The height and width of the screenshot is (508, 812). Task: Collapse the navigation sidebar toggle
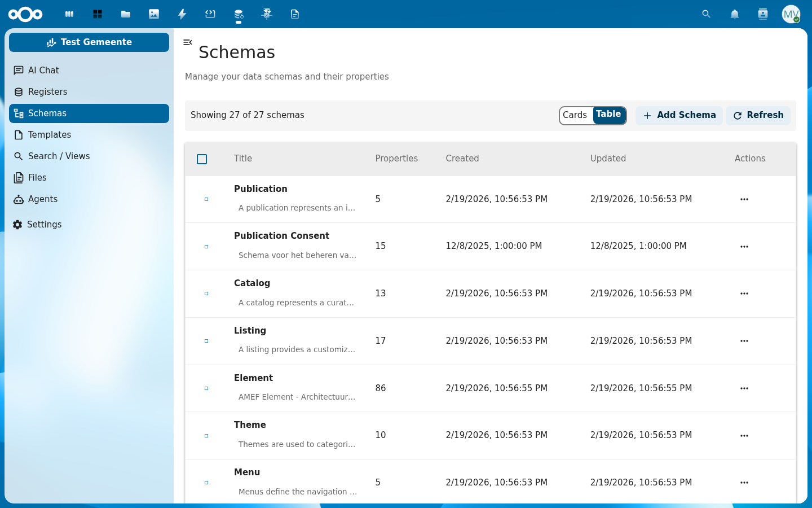188,42
